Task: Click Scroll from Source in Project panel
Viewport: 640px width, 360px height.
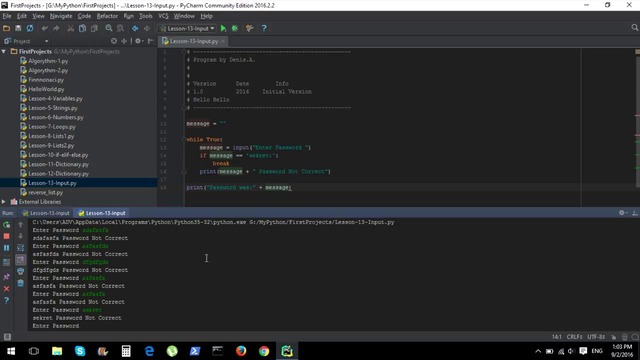Action: click(x=114, y=41)
